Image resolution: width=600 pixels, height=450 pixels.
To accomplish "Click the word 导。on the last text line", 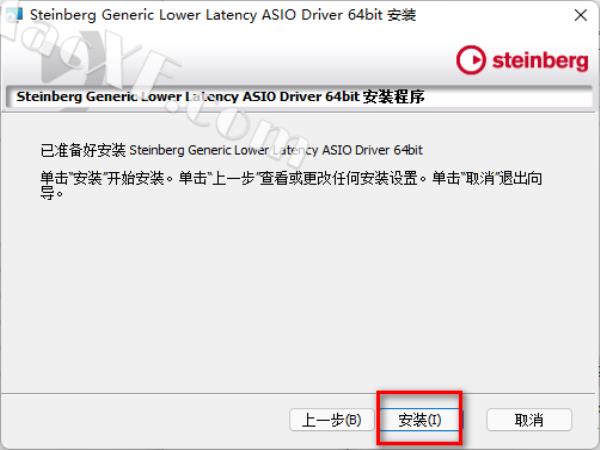I will click(52, 193).
